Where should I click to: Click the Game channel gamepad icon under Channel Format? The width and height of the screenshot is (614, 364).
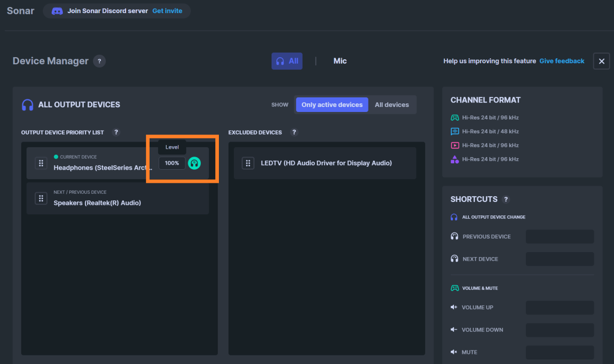point(454,117)
